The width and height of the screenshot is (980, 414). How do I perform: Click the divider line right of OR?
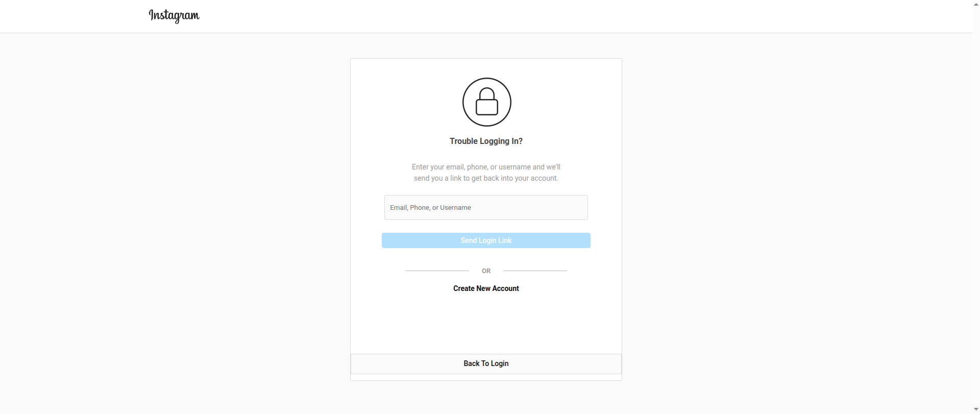535,271
